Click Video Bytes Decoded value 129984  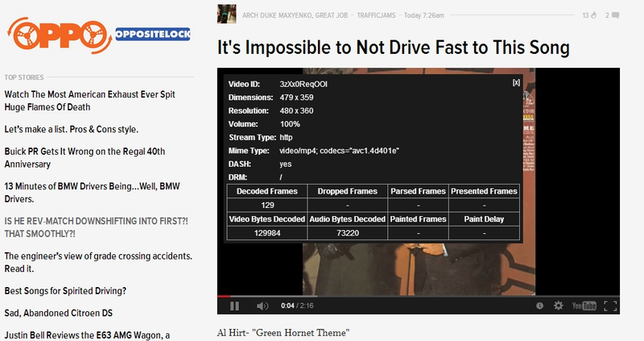267,233
